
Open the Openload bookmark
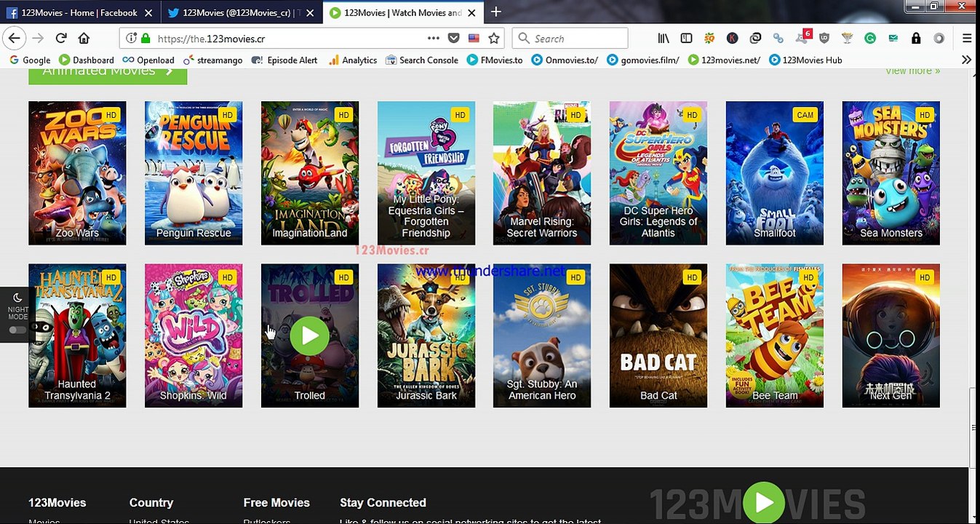coord(148,60)
